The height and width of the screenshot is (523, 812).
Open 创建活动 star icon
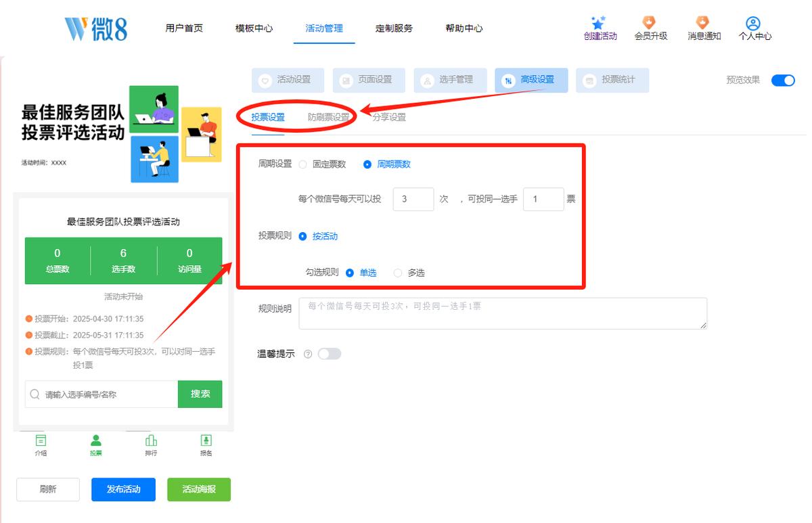click(598, 22)
